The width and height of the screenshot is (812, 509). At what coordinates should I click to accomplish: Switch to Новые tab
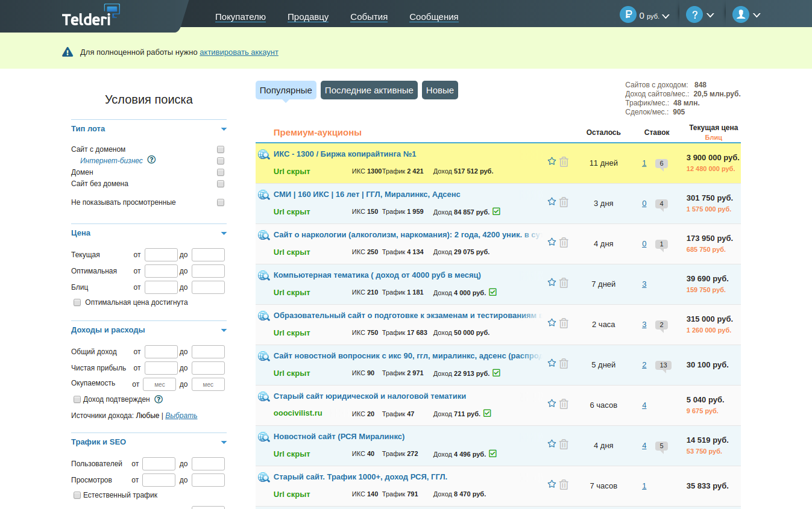[x=440, y=90]
